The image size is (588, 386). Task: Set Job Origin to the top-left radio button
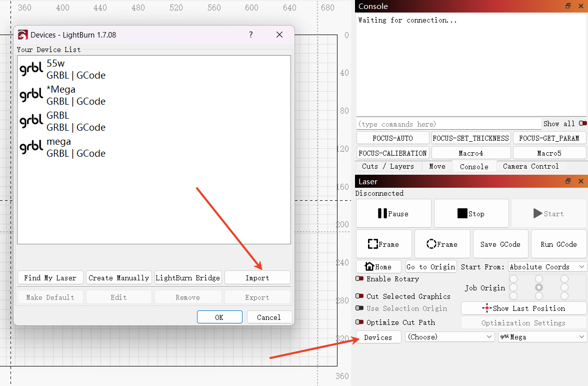(x=513, y=278)
